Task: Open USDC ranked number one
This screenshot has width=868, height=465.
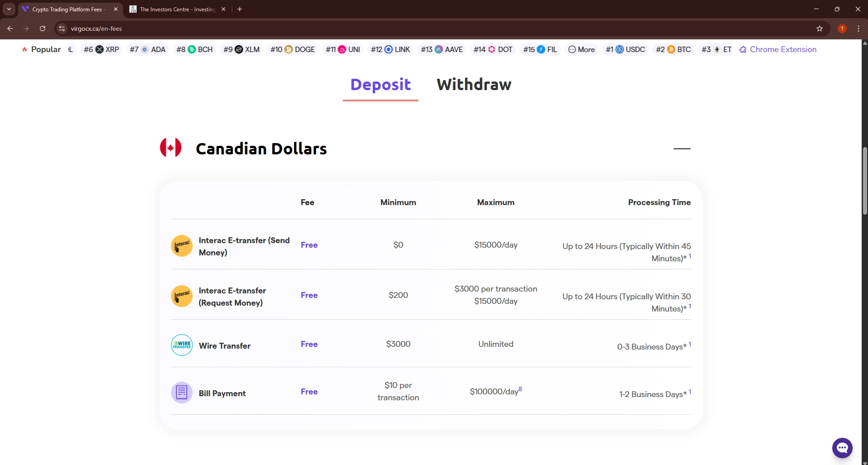Action: (x=626, y=49)
